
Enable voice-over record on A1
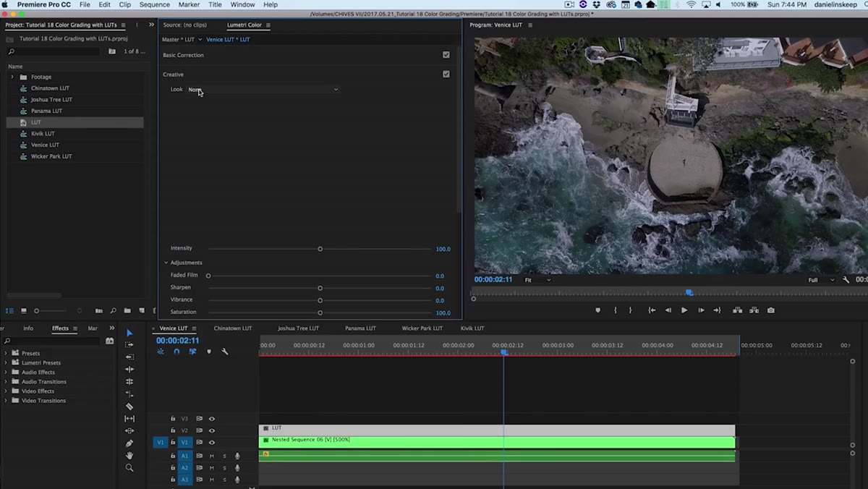click(237, 456)
